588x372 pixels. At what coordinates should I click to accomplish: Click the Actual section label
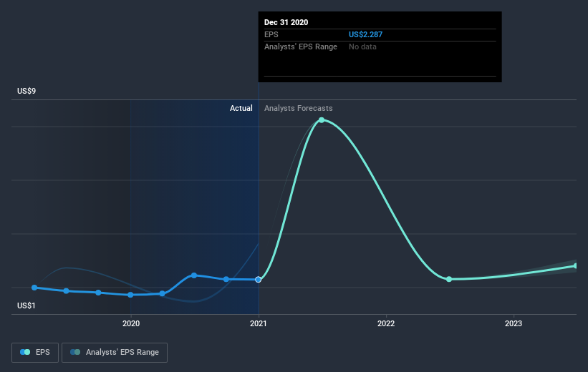241,108
